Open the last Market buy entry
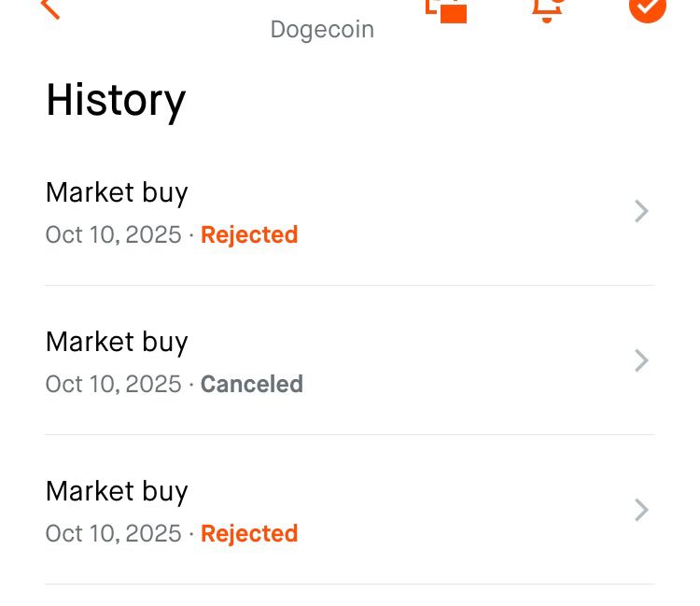 click(x=117, y=491)
